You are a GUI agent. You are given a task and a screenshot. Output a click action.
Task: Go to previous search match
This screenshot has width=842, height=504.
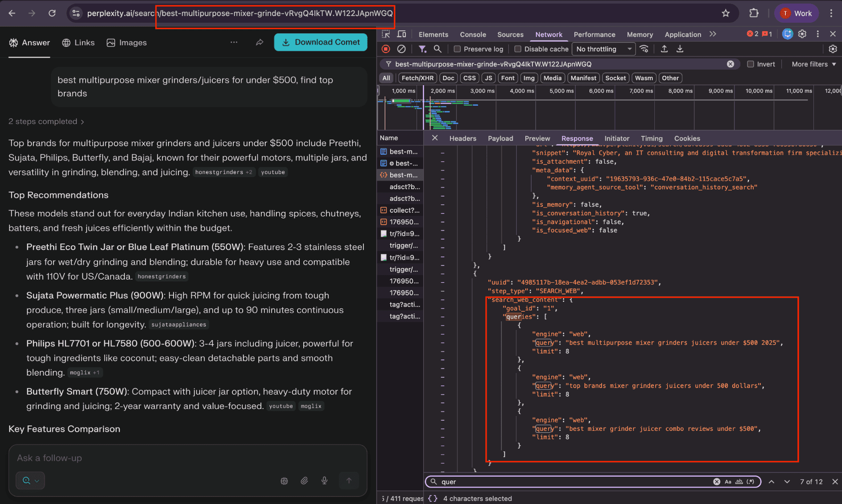tap(772, 482)
